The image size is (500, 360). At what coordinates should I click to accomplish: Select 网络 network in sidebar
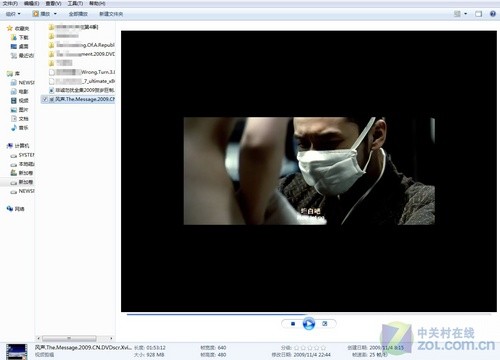pyautogui.click(x=16, y=209)
